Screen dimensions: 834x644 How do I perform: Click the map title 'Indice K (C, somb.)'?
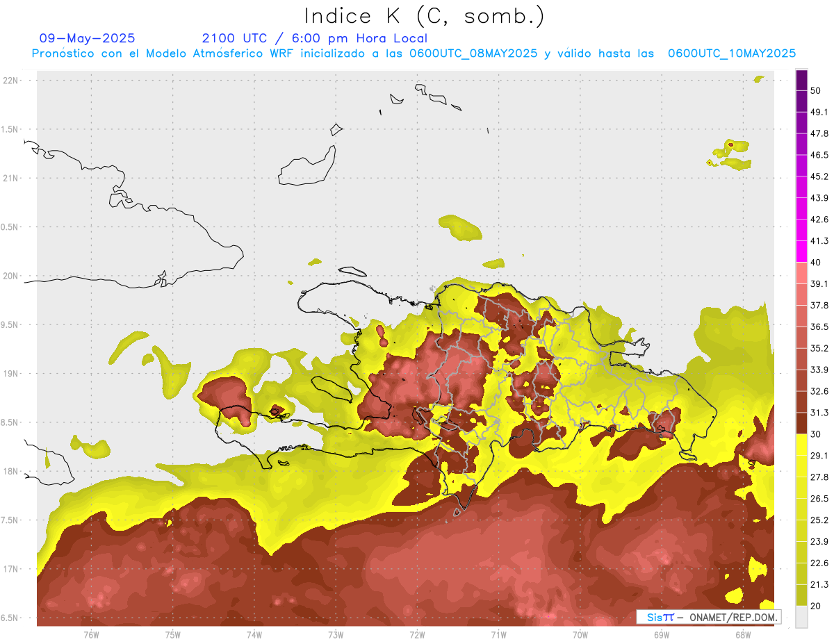pyautogui.click(x=424, y=16)
